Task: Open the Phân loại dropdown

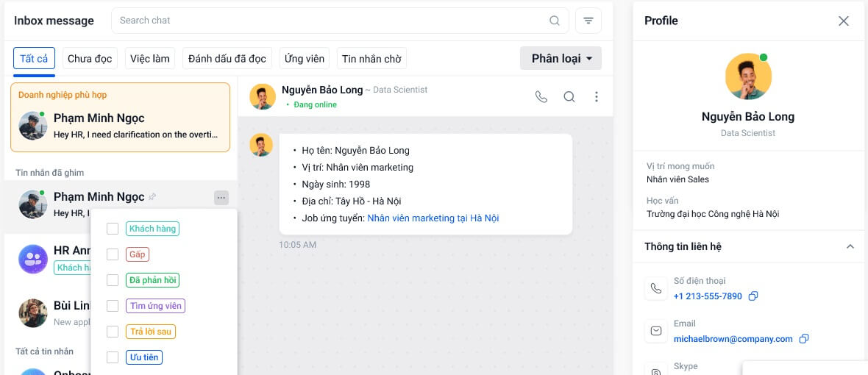Action: 561,58
